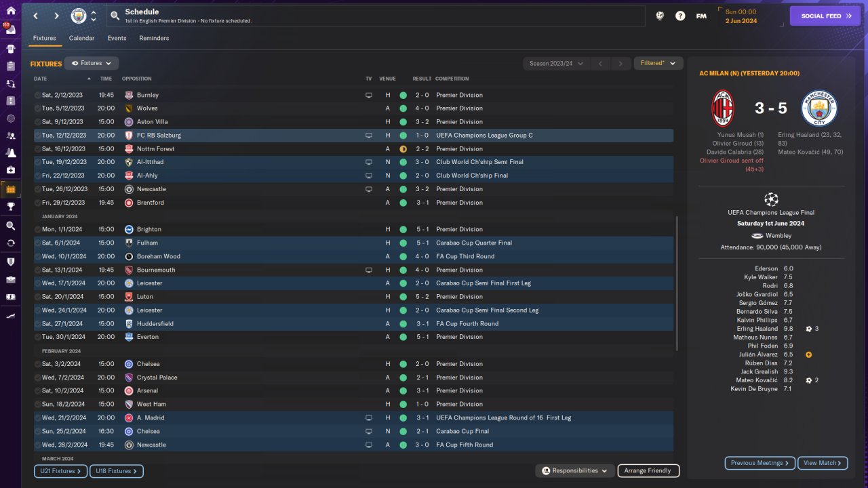Tick the selector for Arsenal Sat 10/2/2024
This screenshot has width=868, height=488.
[x=38, y=391]
